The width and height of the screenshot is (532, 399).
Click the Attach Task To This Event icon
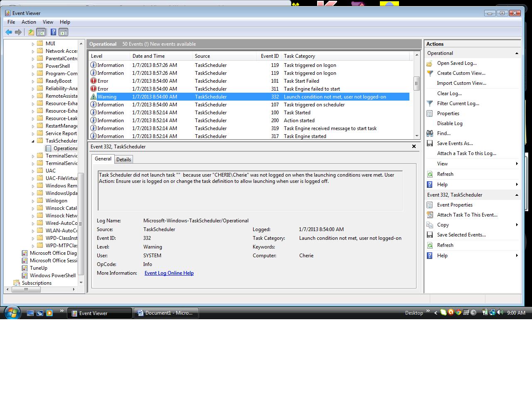tap(430, 215)
